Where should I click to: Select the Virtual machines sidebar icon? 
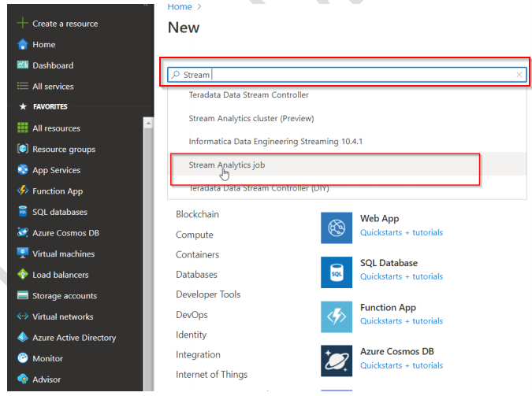click(23, 254)
